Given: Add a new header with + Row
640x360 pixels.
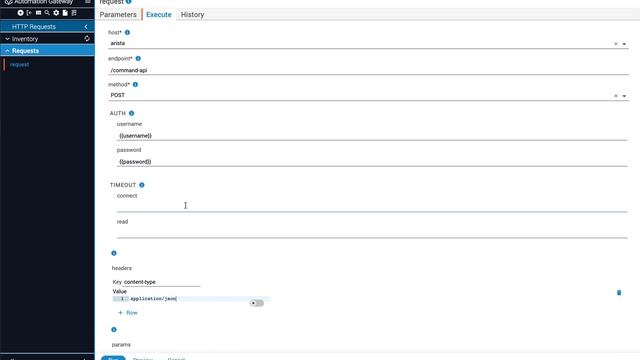Looking at the screenshot, I should pos(128,313).
